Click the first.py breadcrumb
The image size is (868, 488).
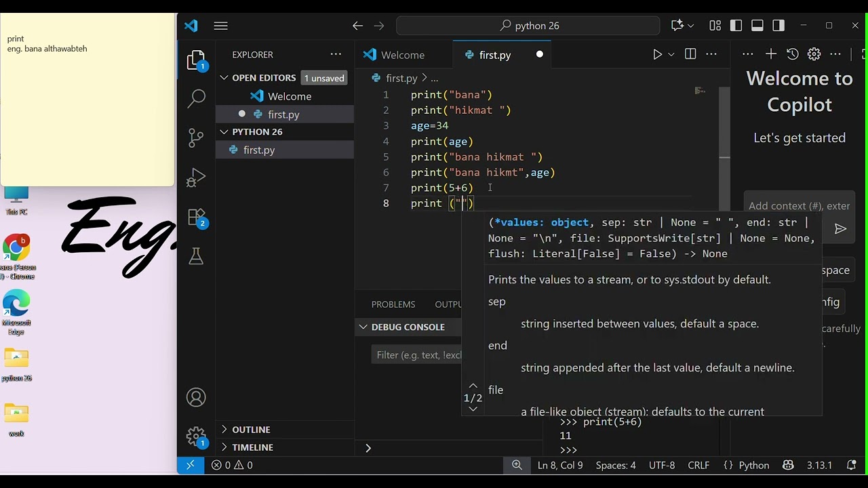[x=401, y=79]
